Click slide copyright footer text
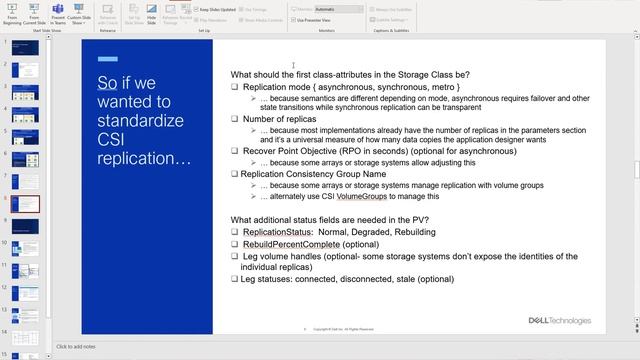Screen dimensions: 640x360 343,329
